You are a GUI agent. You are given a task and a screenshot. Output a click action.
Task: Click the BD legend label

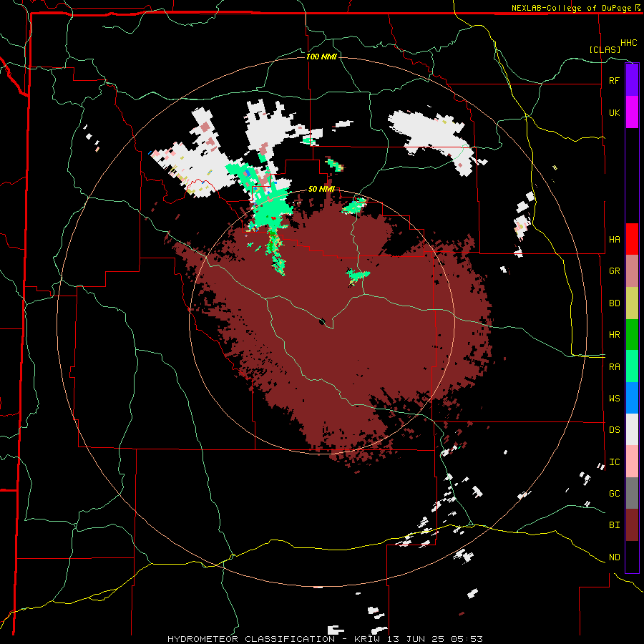pos(614,303)
